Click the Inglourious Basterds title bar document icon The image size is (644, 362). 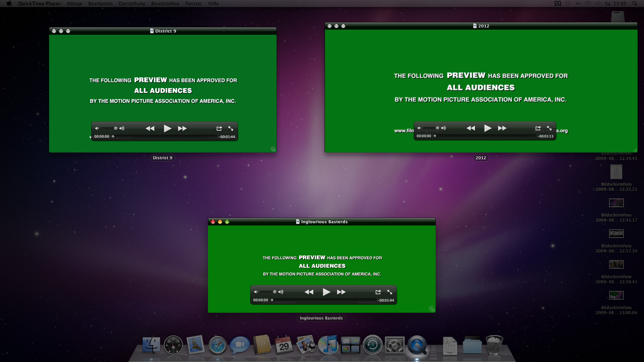coord(298,222)
